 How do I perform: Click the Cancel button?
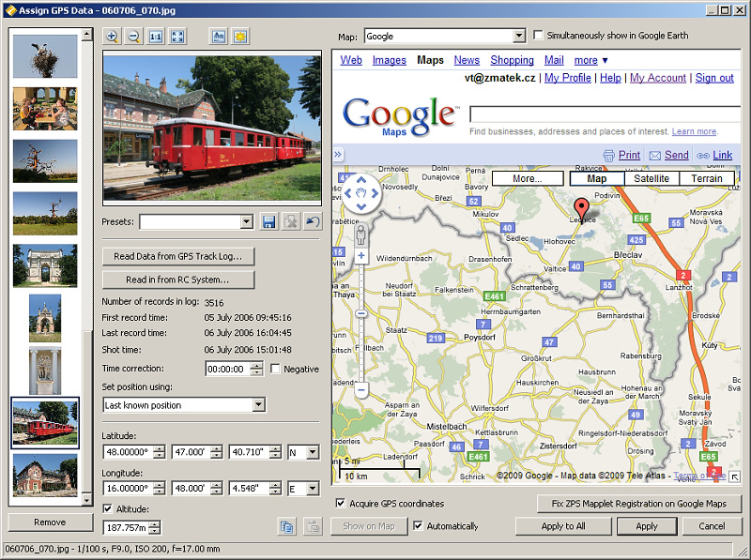pyautogui.click(x=712, y=526)
